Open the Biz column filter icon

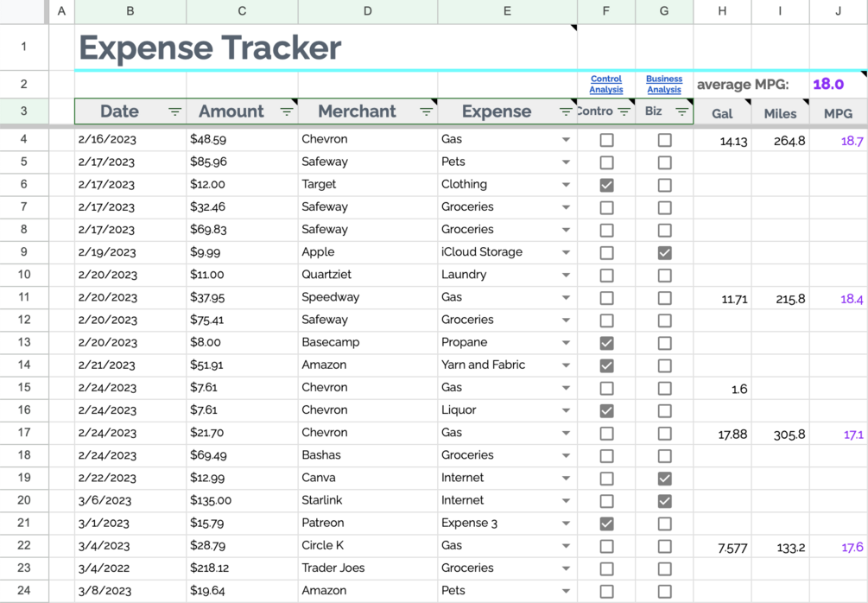(682, 111)
